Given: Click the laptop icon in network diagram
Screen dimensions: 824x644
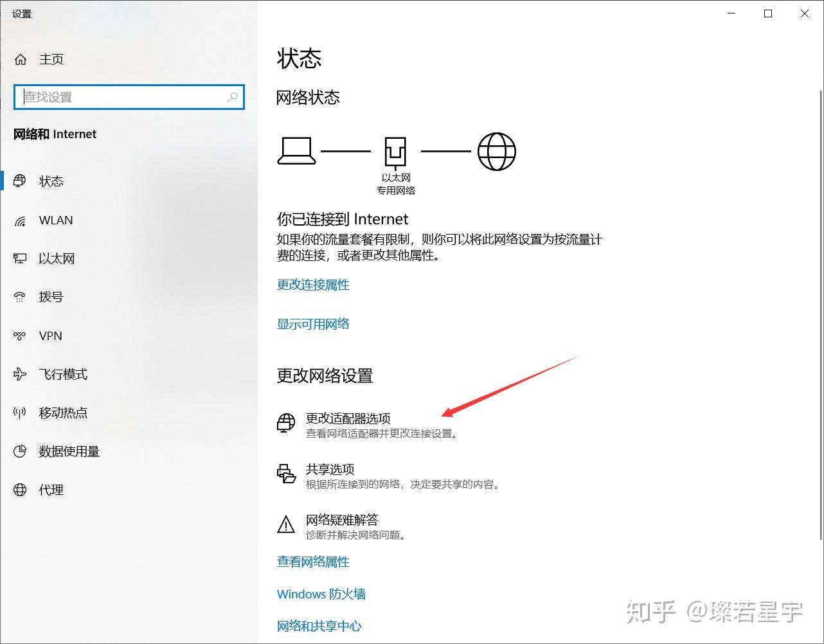Looking at the screenshot, I should point(296,151).
